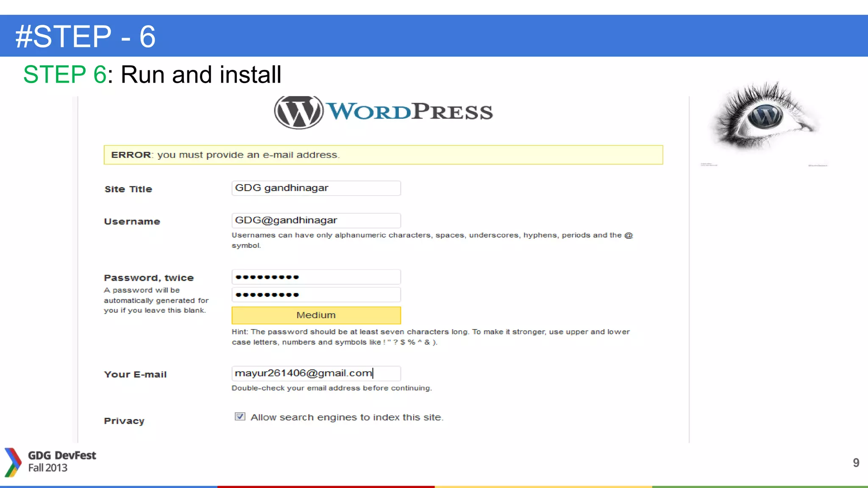Click the '#STEP - 6' slide header
Image resolution: width=868 pixels, height=488 pixels.
pyautogui.click(x=86, y=36)
